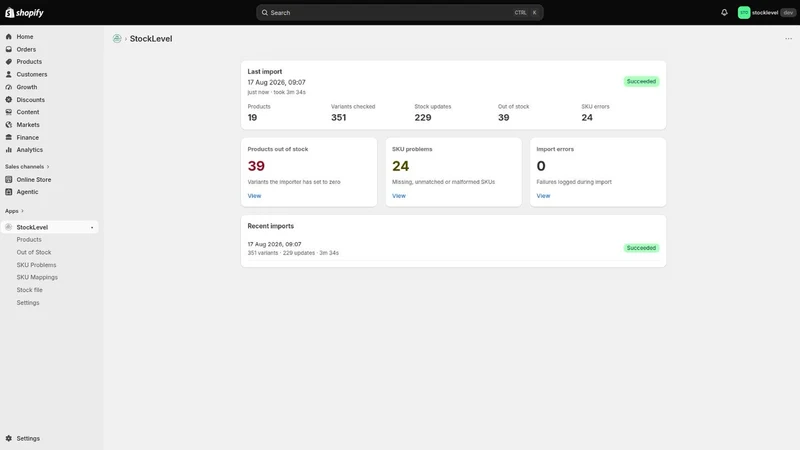Open the stocklevel account avatar
800x450 pixels.
(743, 12)
